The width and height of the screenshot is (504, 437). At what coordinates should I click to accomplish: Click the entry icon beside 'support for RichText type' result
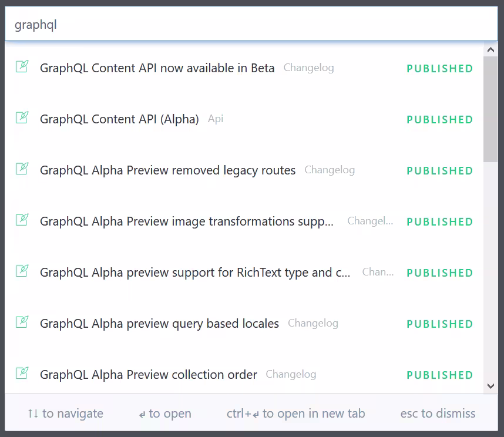tap(22, 271)
